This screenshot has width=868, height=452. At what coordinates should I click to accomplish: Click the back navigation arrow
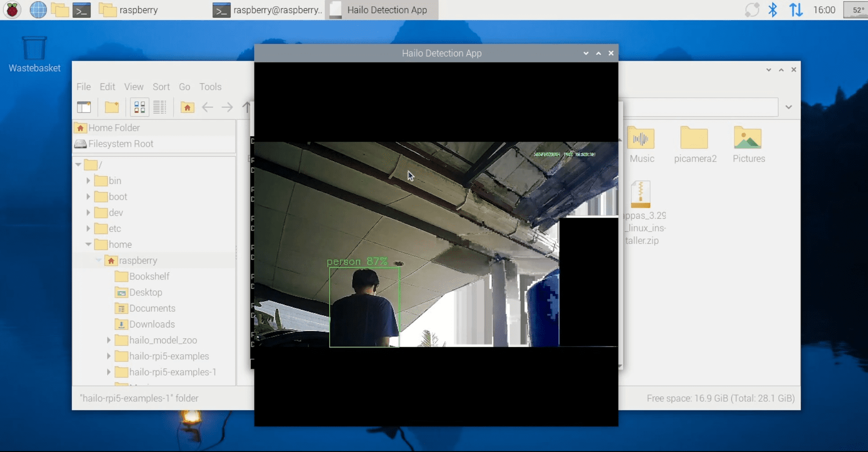point(207,107)
